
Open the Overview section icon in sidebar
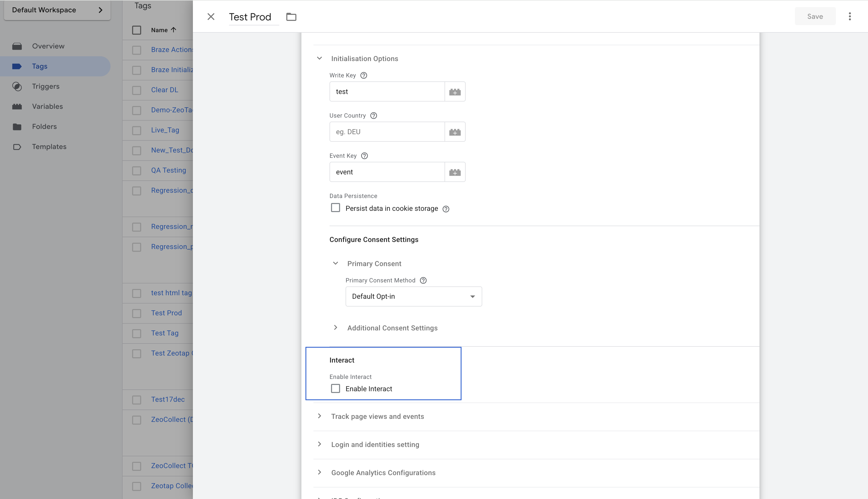[x=18, y=46]
